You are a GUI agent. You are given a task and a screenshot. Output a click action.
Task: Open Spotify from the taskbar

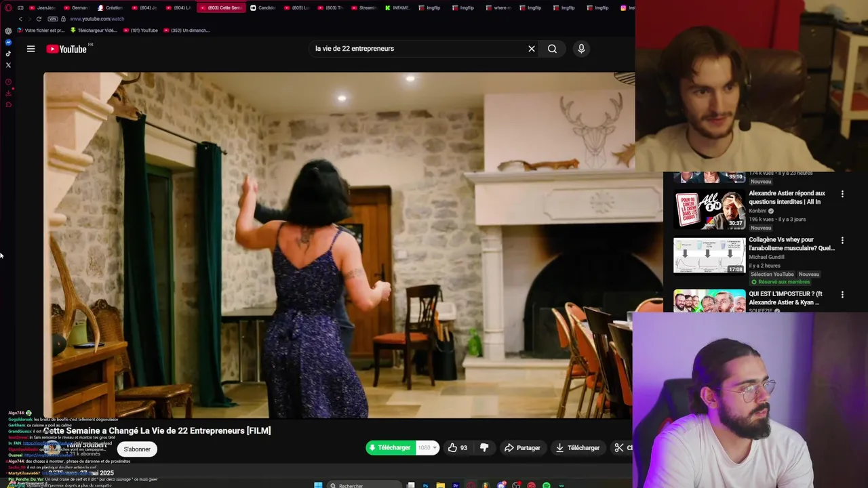(x=547, y=485)
